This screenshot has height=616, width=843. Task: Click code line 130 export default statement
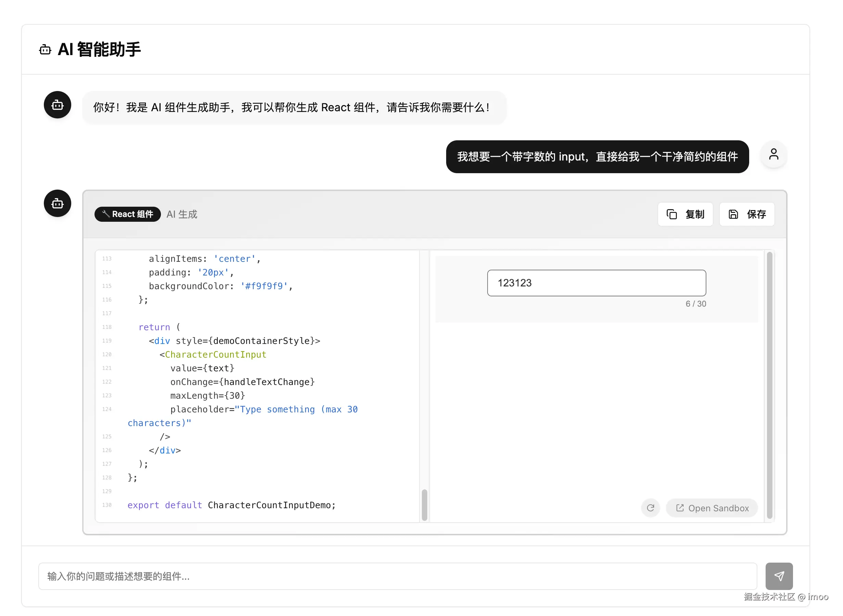click(x=231, y=505)
